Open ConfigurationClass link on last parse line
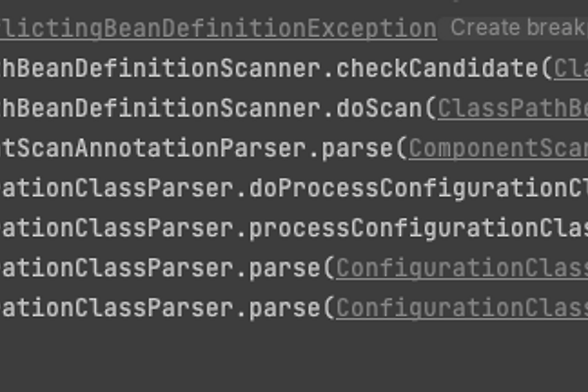The height and width of the screenshot is (392, 588). click(x=462, y=308)
